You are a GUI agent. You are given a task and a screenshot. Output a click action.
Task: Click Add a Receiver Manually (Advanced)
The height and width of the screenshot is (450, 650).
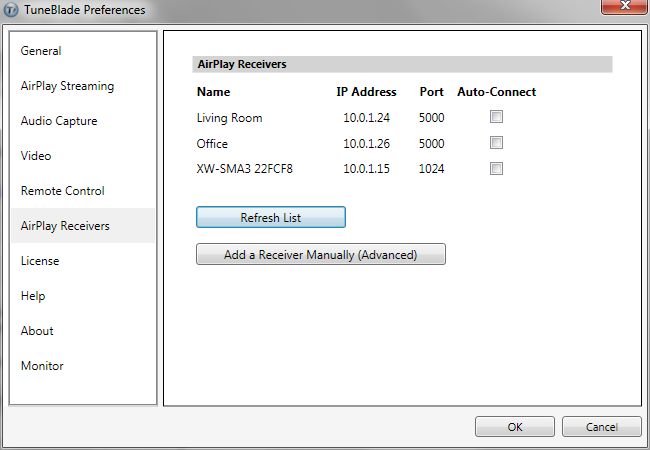pos(321,254)
